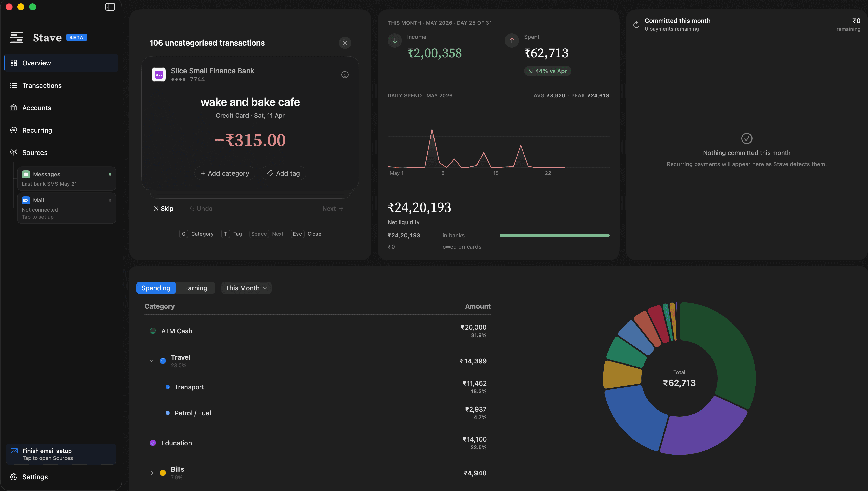
Task: Click the Esc shortcut key hint
Action: click(297, 234)
